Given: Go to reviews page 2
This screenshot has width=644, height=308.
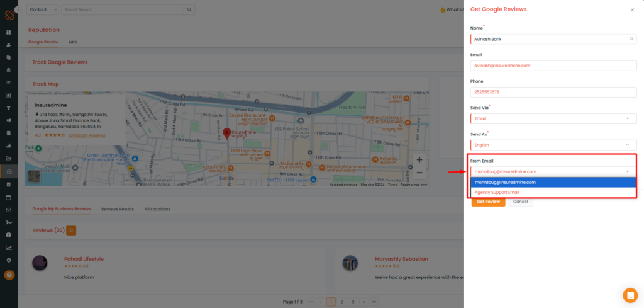Looking at the screenshot, I should (341, 302).
